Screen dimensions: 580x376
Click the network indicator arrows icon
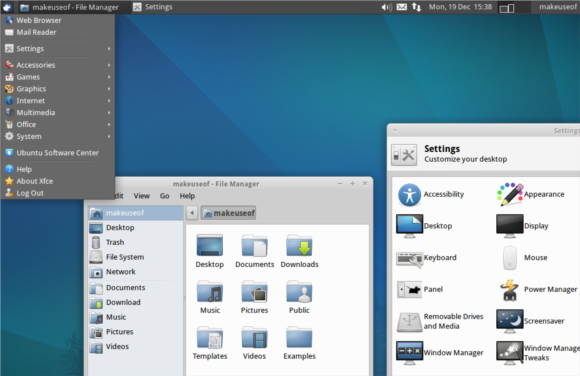(x=417, y=7)
